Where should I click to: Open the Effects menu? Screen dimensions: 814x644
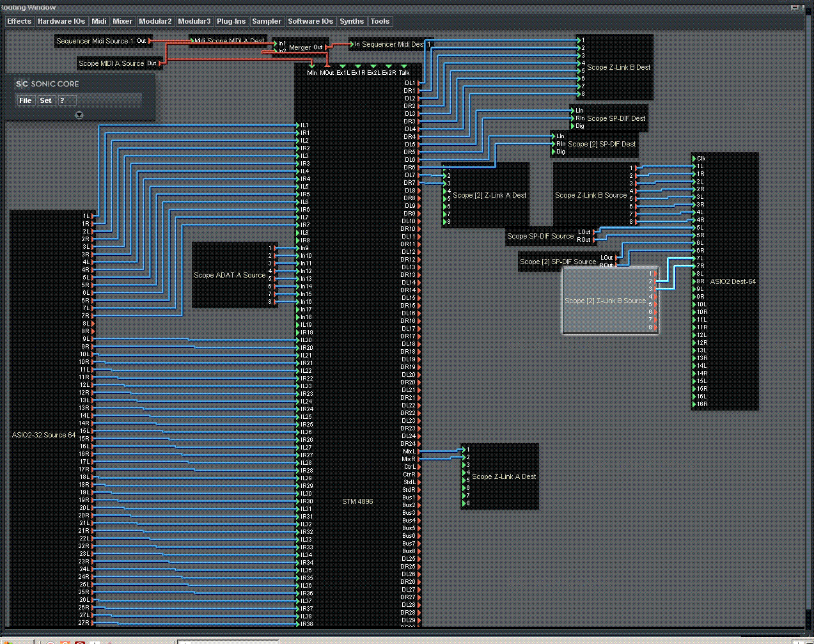tap(19, 21)
